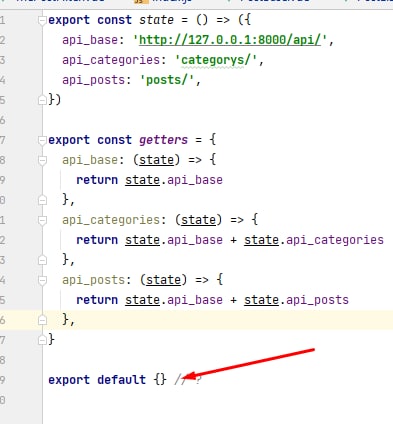
Task: Collapse the fold marker beside 'export const getters'
Action: click(42, 141)
